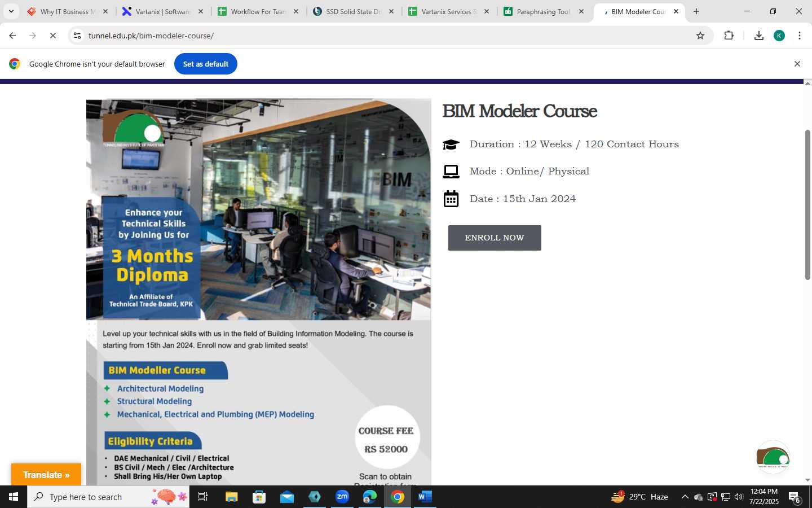Close the Why IT Business tab

105,11
